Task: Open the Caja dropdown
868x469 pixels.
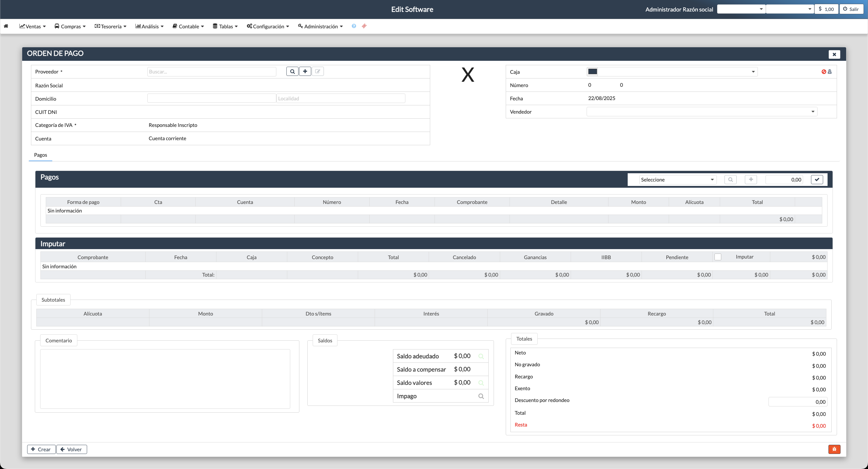Action: (753, 71)
